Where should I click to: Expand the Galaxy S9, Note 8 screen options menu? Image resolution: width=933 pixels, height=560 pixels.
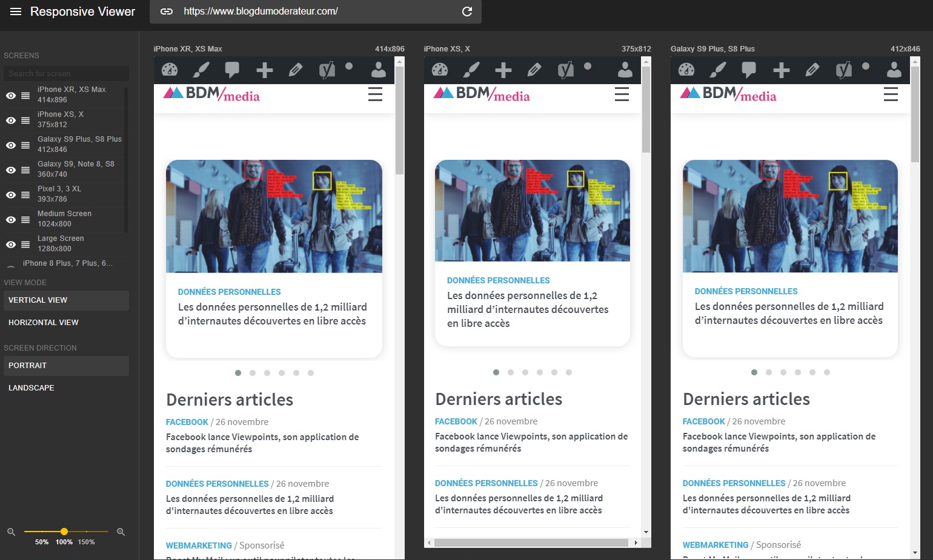pos(25,170)
